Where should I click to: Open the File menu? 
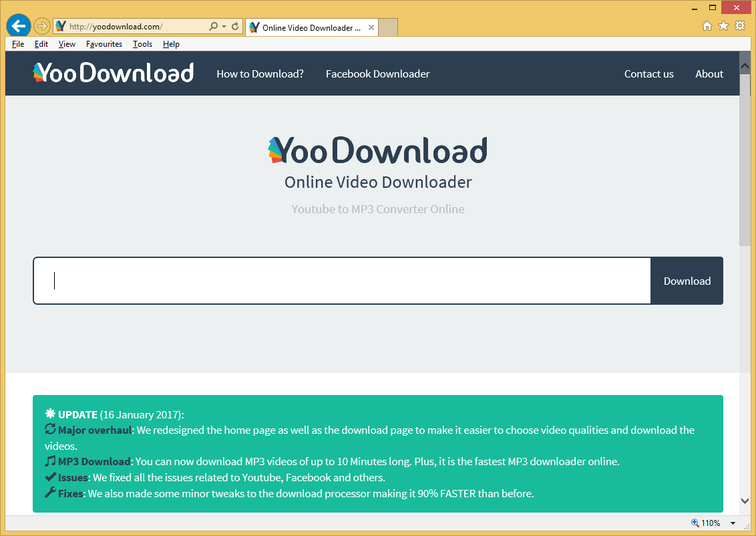coord(18,44)
